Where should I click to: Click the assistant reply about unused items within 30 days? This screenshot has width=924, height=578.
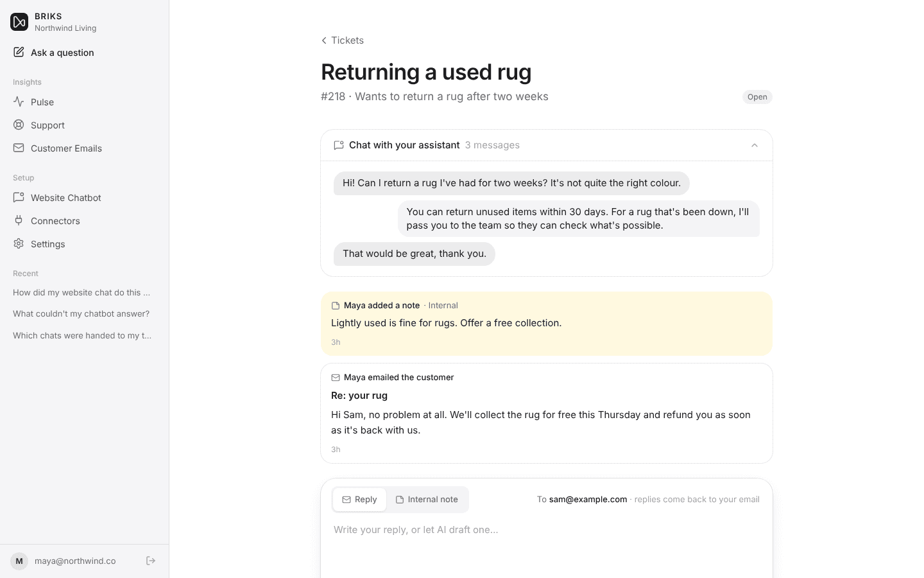coord(579,218)
